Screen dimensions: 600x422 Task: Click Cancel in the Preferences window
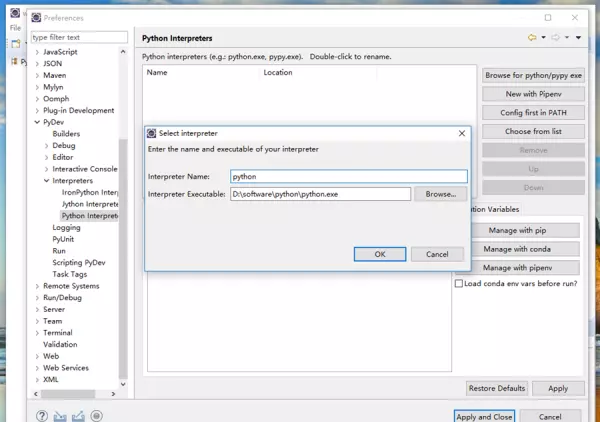(x=550, y=417)
